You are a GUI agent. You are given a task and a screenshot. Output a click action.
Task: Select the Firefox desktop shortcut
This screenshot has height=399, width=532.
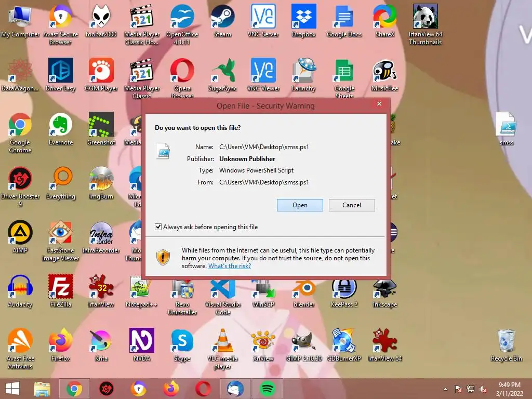(x=60, y=345)
